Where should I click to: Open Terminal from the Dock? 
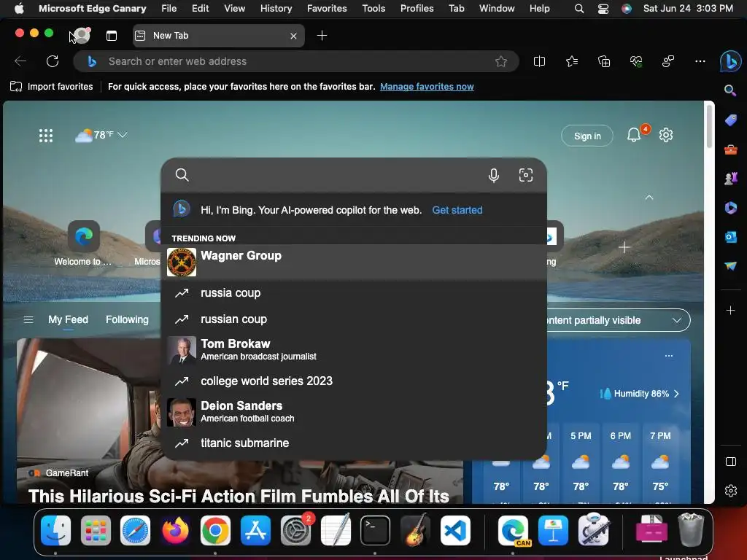(x=375, y=531)
